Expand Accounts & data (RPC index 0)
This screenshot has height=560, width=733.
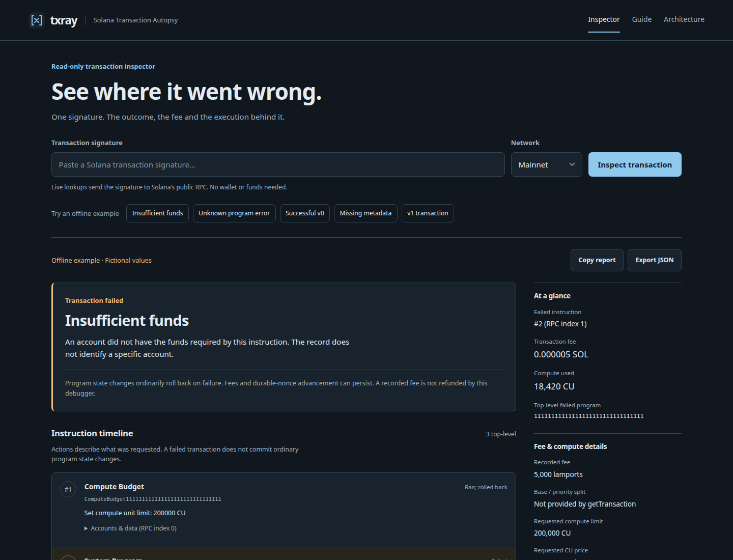point(131,528)
